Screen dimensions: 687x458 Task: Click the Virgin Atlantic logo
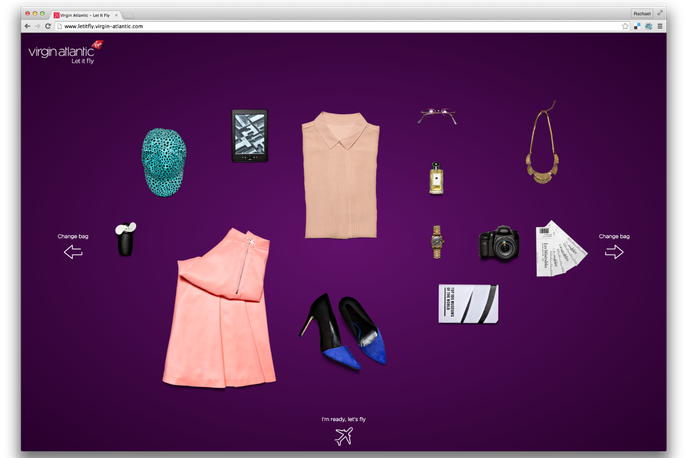(66, 52)
